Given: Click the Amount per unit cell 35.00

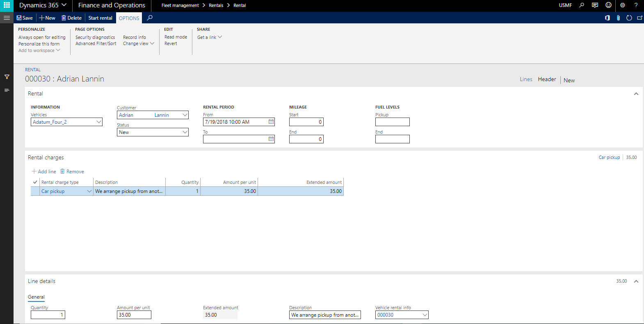Looking at the screenshot, I should pos(229,191).
